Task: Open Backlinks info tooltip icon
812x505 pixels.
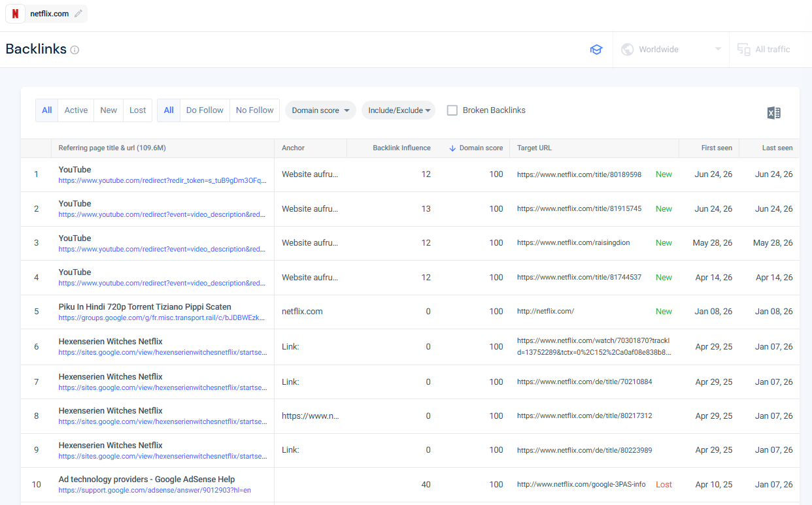Action: point(75,50)
